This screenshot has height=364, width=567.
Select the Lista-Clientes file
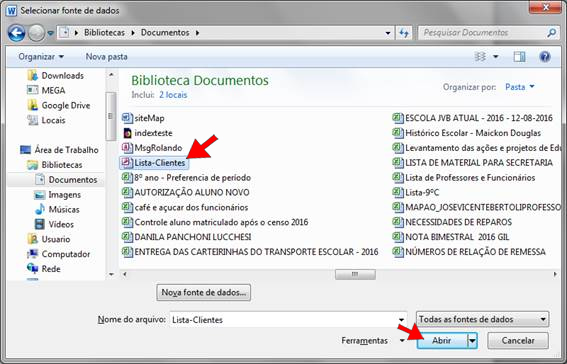pyautogui.click(x=154, y=163)
